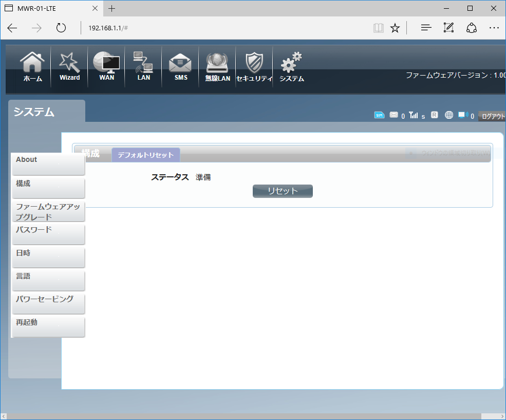This screenshot has width=506, height=420.
Task: Open the ホーム home icon
Action: [32, 67]
